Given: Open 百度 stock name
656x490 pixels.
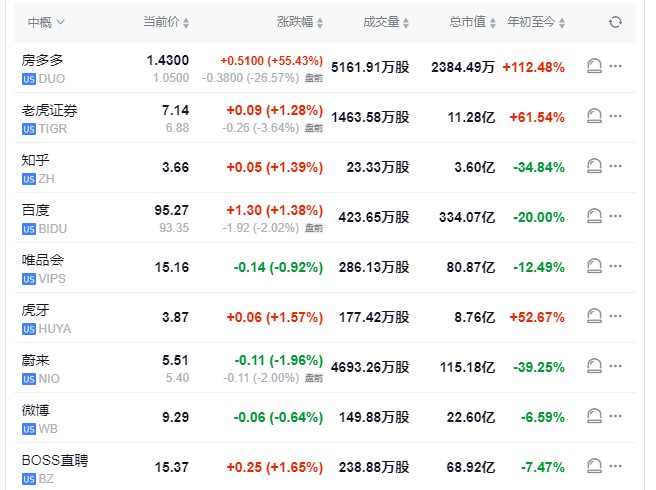Looking at the screenshot, I should (35, 210).
